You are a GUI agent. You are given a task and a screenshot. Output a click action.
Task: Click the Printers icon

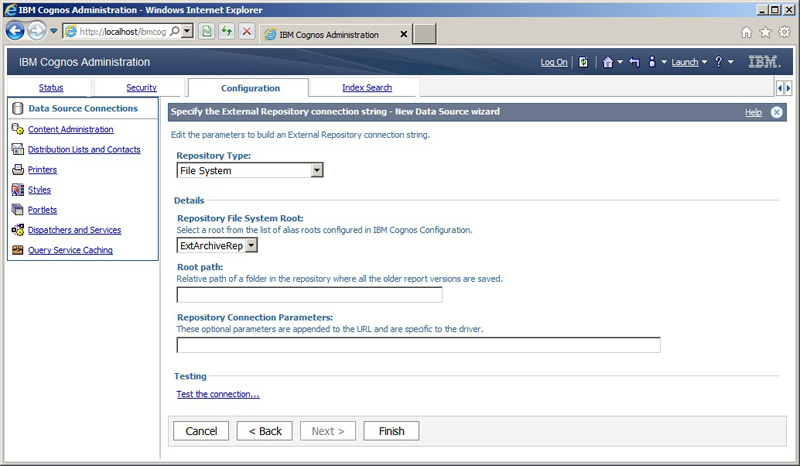tap(17, 169)
